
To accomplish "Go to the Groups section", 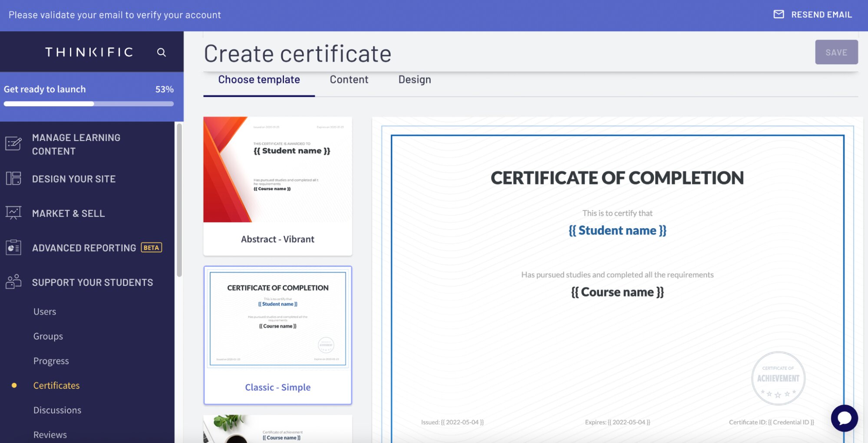I will tap(48, 336).
